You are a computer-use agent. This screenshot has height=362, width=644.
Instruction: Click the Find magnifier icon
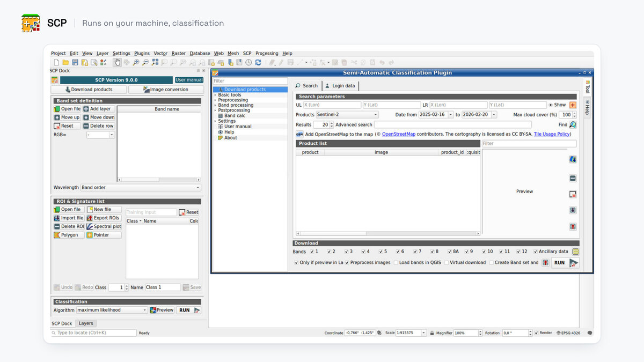pyautogui.click(x=573, y=124)
